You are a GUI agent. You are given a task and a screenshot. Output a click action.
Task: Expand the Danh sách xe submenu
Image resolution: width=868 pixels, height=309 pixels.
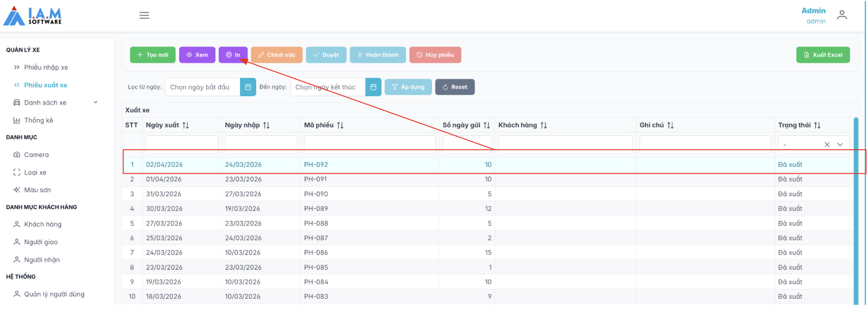tap(96, 103)
